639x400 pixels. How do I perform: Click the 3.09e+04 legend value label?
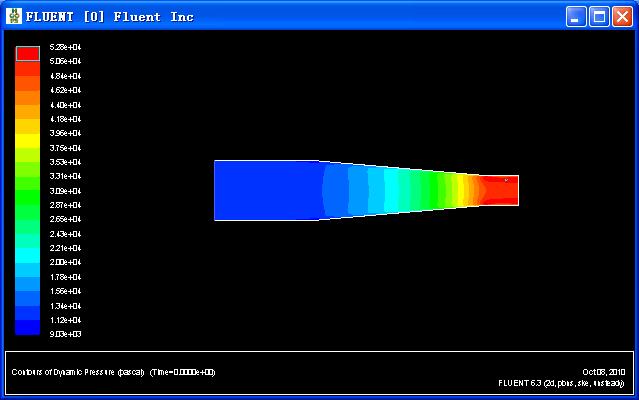click(66, 190)
